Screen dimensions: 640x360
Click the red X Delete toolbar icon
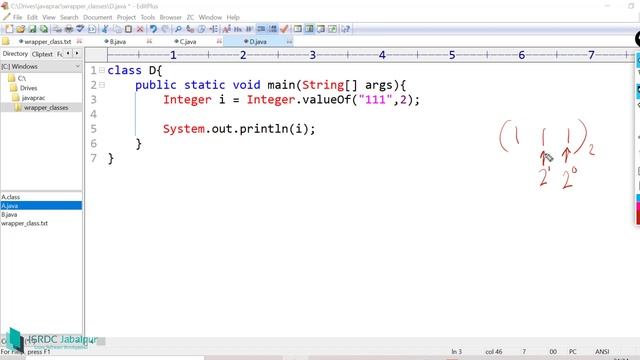(140, 29)
